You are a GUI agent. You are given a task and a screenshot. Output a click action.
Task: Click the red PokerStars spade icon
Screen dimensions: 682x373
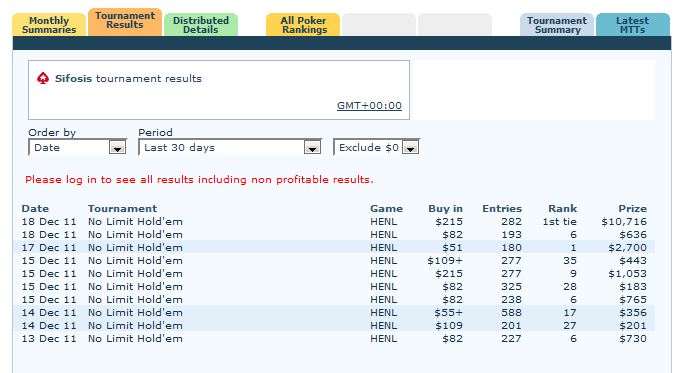[43, 79]
